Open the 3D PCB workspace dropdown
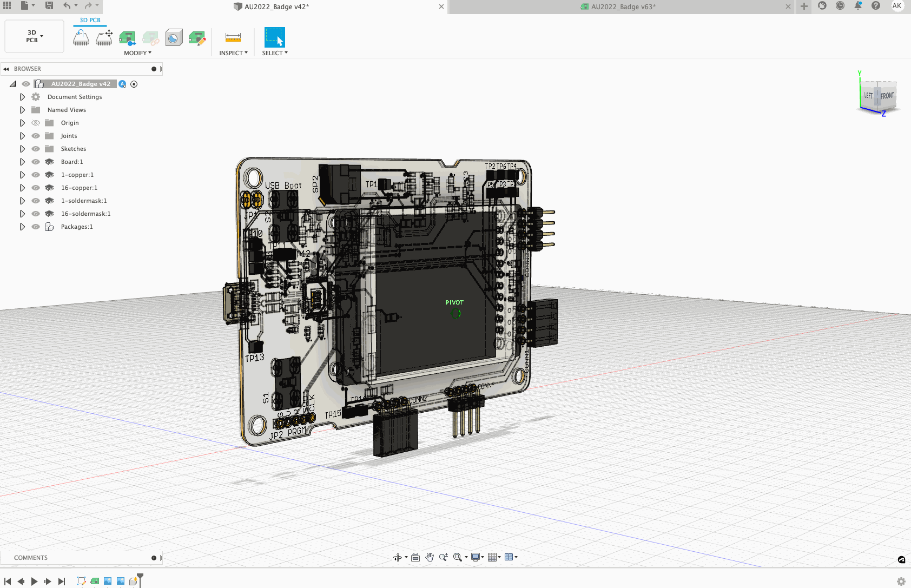The height and width of the screenshot is (588, 911). tap(34, 36)
